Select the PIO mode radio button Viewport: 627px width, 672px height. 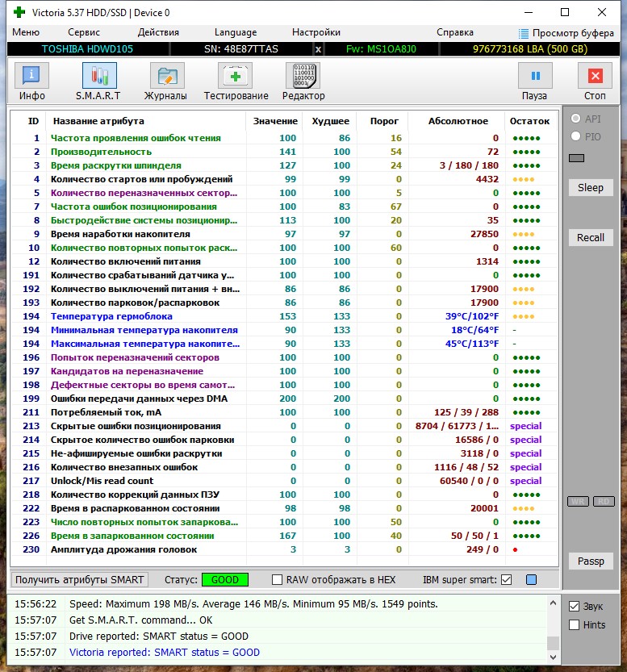point(575,136)
